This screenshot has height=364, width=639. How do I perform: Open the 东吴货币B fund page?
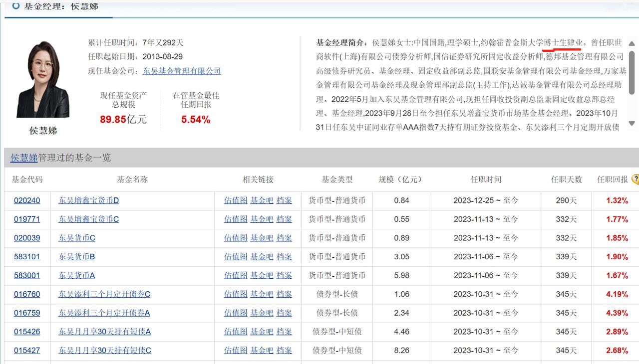77,256
